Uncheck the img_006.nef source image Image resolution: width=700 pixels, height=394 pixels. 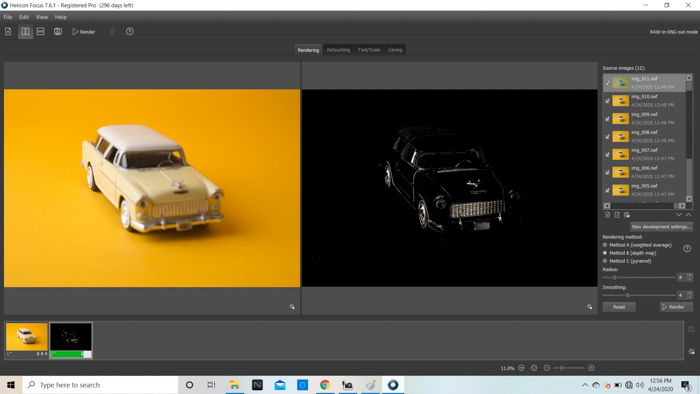coord(608,172)
